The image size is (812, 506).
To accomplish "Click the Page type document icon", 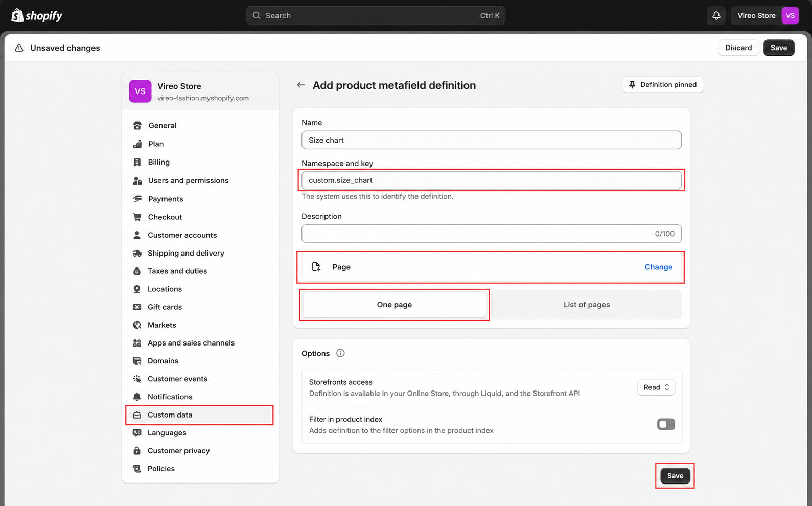I will 316,267.
